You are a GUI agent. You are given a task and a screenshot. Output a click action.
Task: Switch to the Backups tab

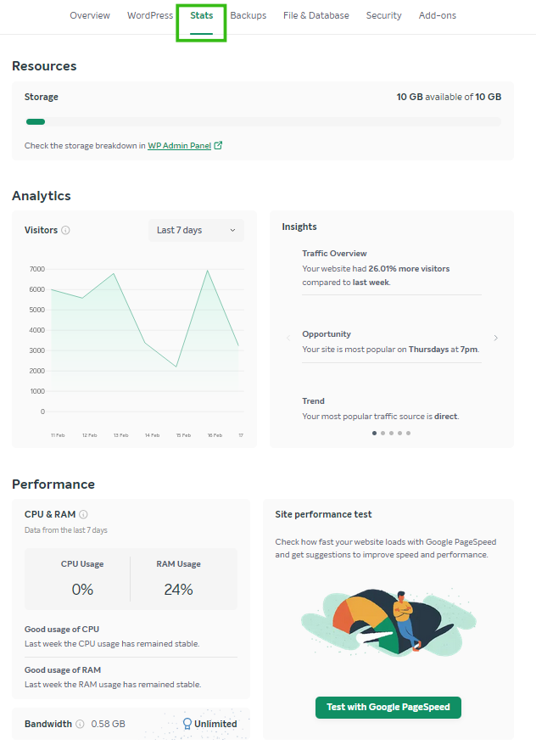(x=248, y=15)
